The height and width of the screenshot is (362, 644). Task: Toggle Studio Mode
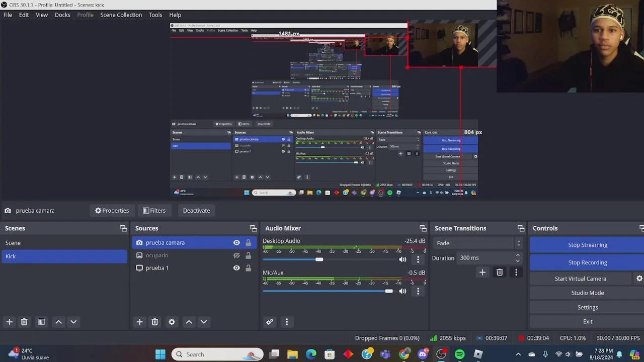pyautogui.click(x=587, y=293)
